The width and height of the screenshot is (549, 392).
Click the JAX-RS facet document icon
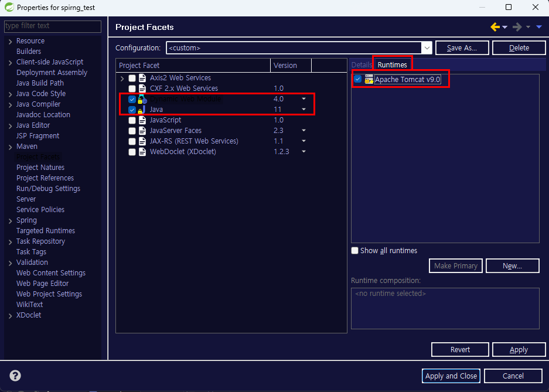pyautogui.click(x=142, y=141)
